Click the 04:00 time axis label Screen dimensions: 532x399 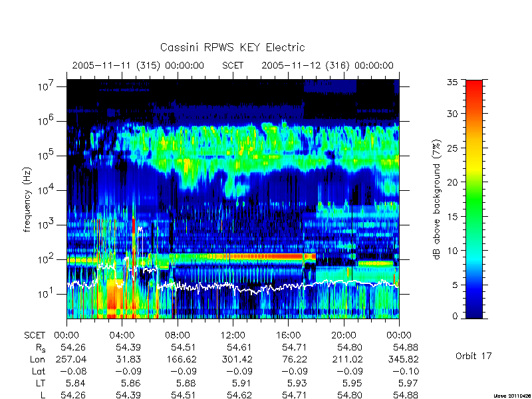pyautogui.click(x=122, y=335)
